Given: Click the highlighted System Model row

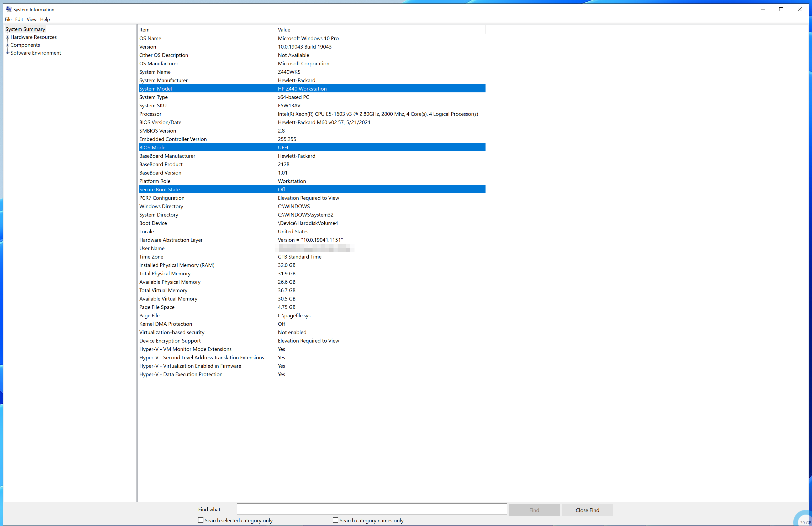Looking at the screenshot, I should [312, 89].
